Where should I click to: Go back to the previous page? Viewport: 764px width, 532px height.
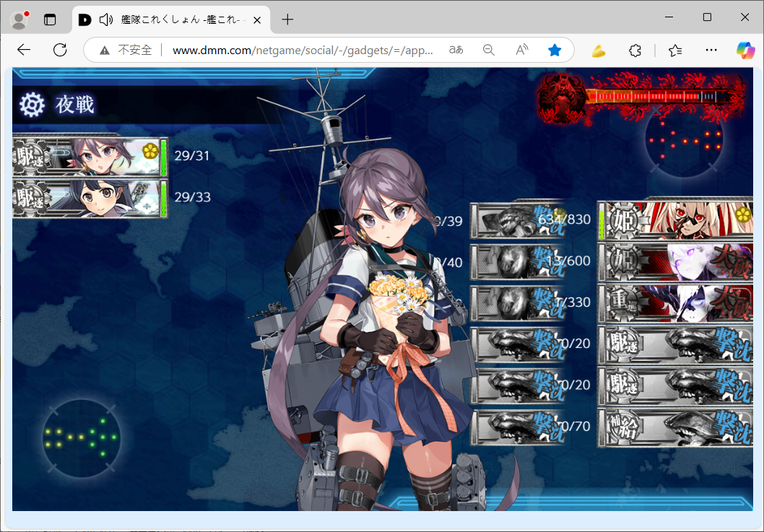[24, 50]
